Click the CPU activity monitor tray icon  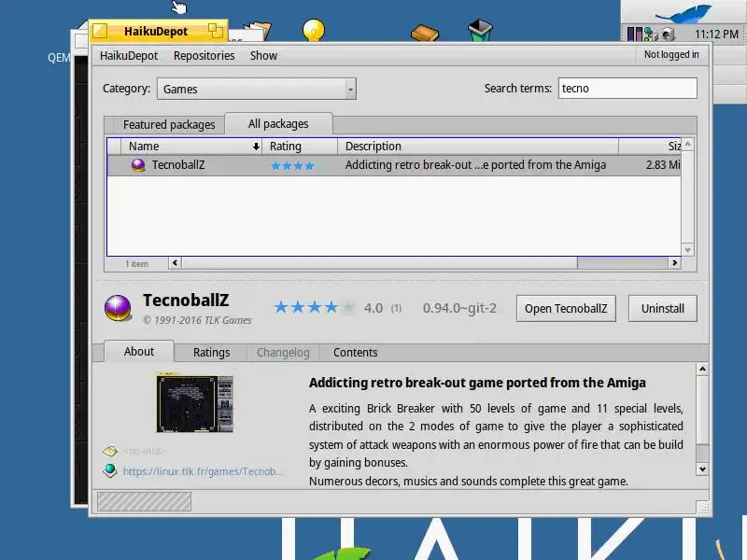[635, 34]
